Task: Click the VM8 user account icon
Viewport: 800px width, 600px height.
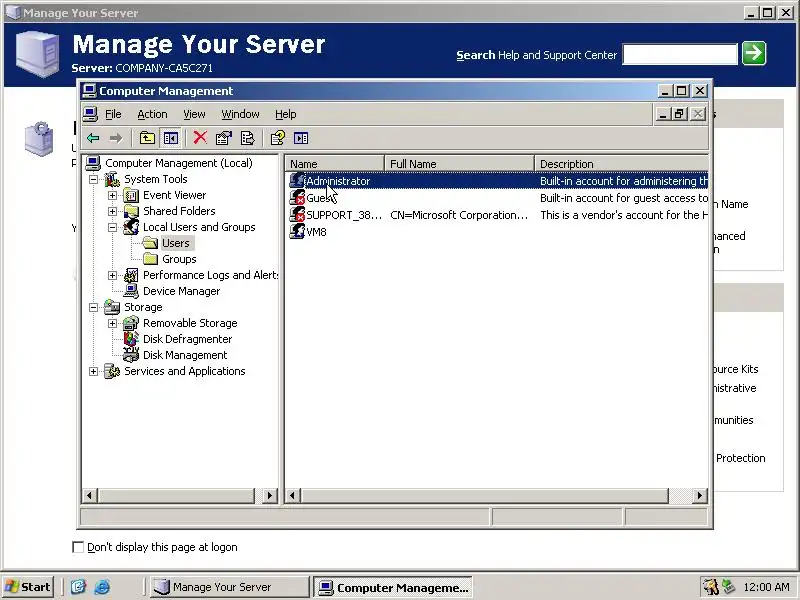Action: click(x=297, y=231)
